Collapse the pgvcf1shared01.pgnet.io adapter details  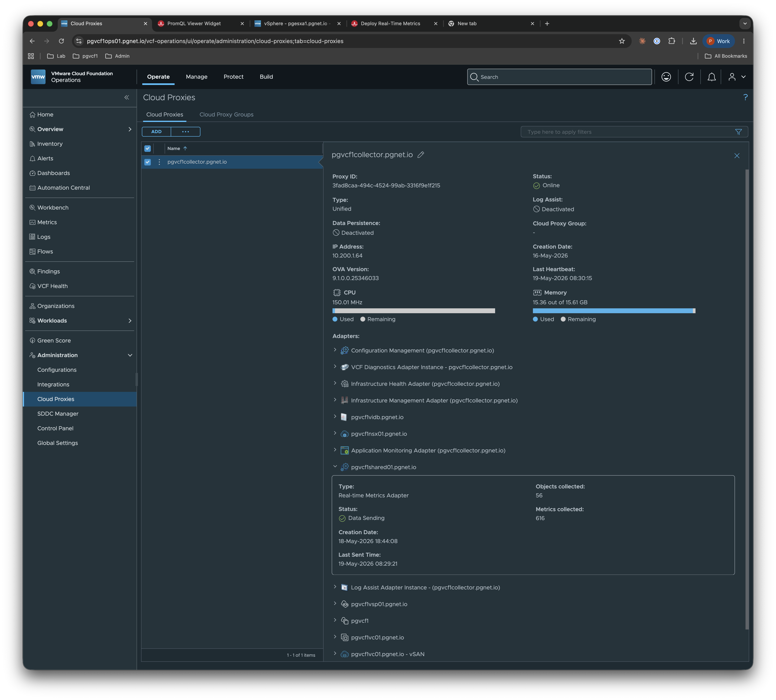(x=335, y=466)
